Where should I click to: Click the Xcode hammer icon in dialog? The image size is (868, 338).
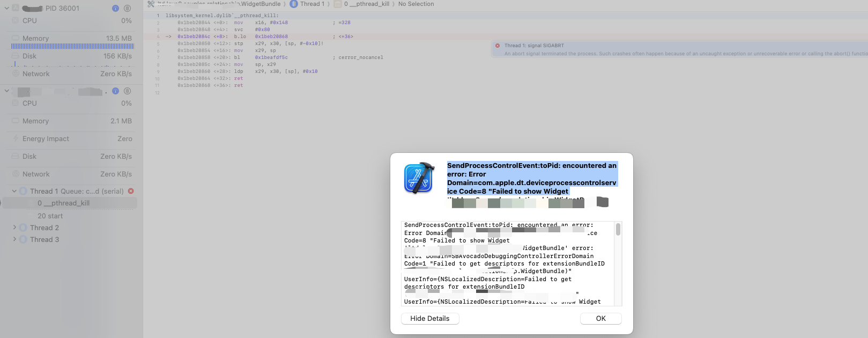[x=419, y=178]
